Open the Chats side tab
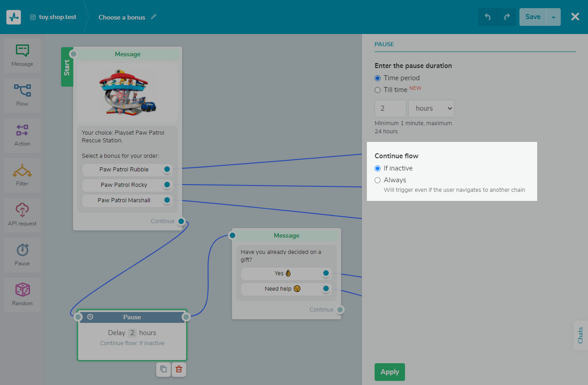The width and height of the screenshot is (588, 385). (580, 336)
